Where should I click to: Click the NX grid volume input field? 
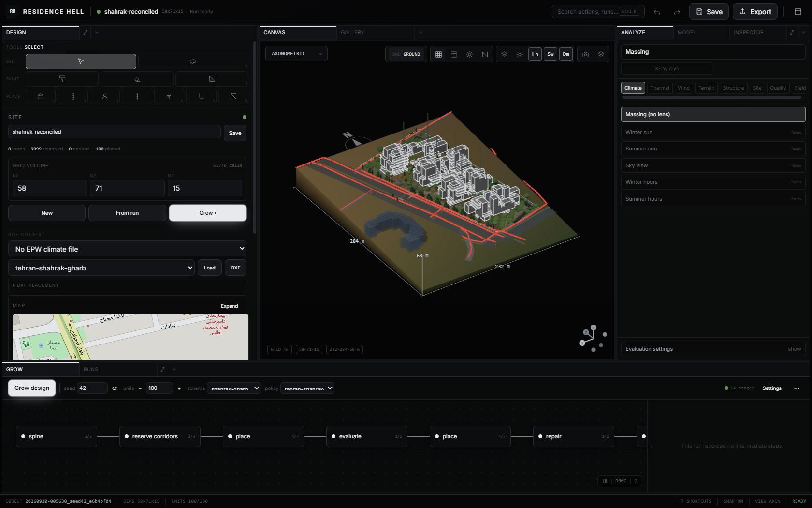[49, 188]
